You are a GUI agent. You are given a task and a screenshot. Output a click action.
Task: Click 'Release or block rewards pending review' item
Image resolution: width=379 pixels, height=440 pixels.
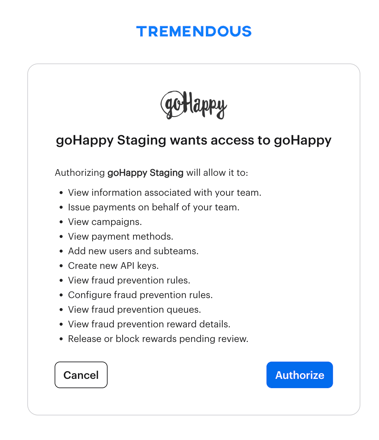point(158,339)
